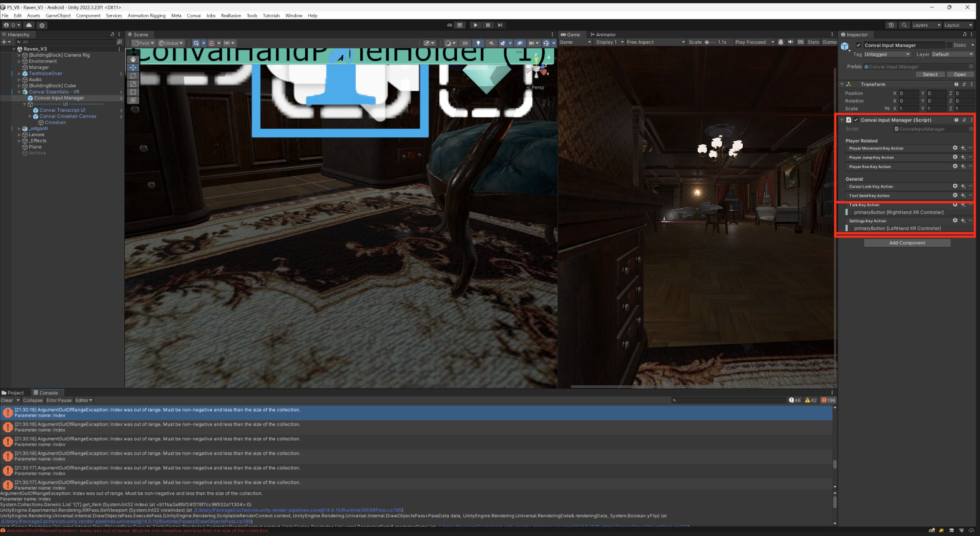980x536 pixels.
Task: Open the Window menu
Action: coord(294,16)
